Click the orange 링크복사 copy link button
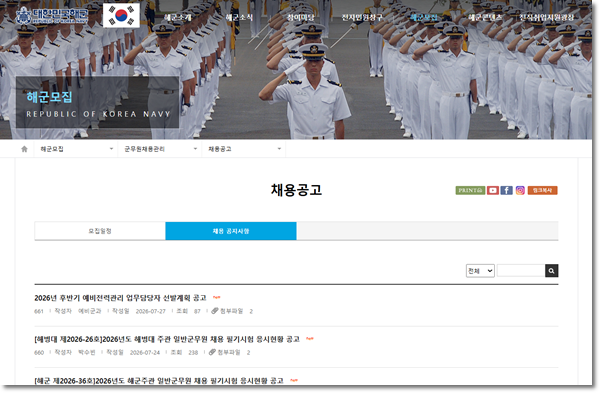This screenshot has width=600, height=393. click(543, 190)
